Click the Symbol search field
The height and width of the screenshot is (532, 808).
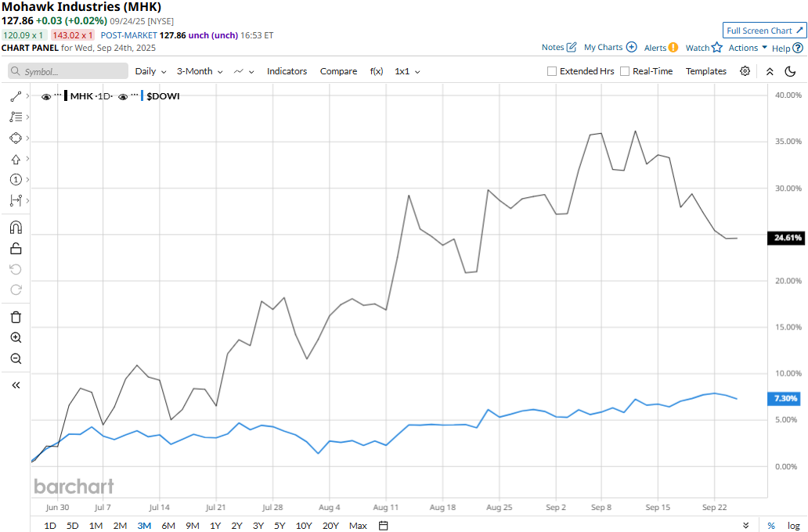tap(68, 71)
